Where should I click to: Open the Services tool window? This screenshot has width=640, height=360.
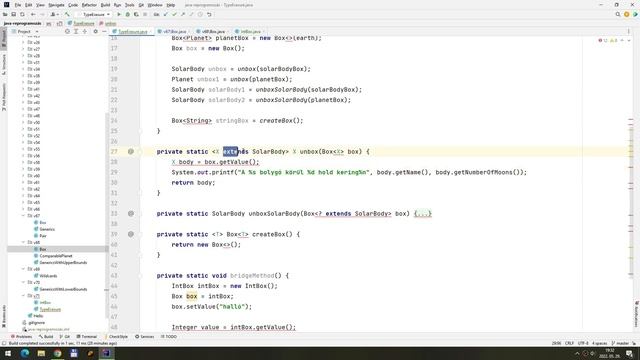[x=144, y=337]
